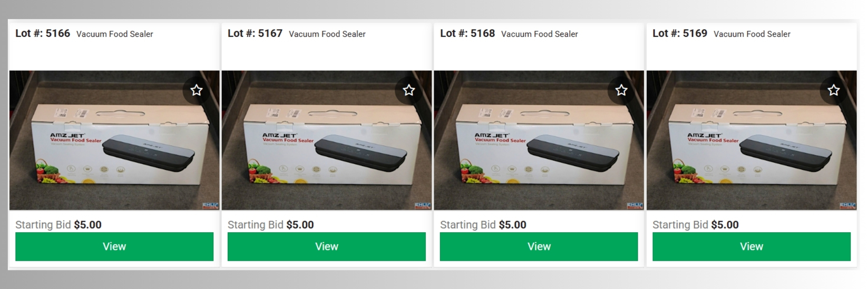
Task: Click the Lot #: 5169 heading
Action: coord(680,33)
